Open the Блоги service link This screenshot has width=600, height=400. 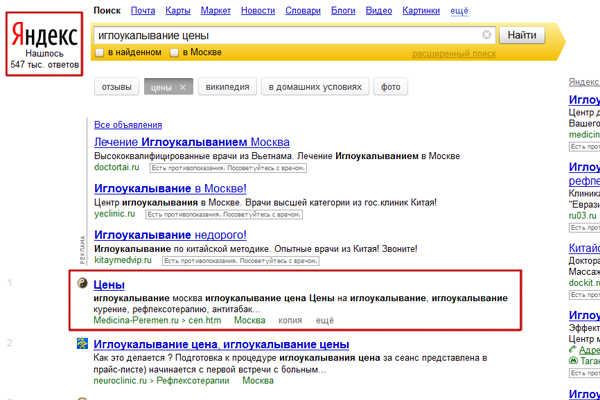point(343,11)
